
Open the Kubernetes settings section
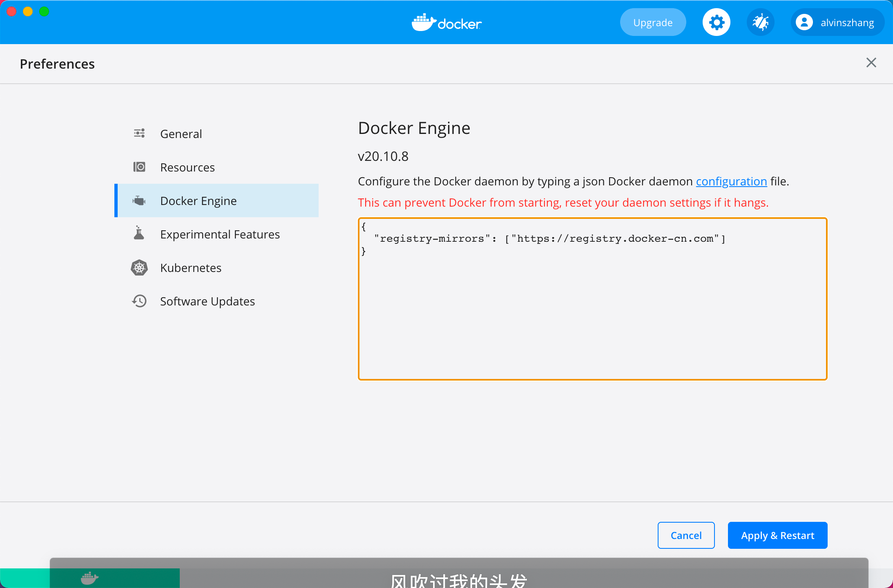(x=217, y=267)
